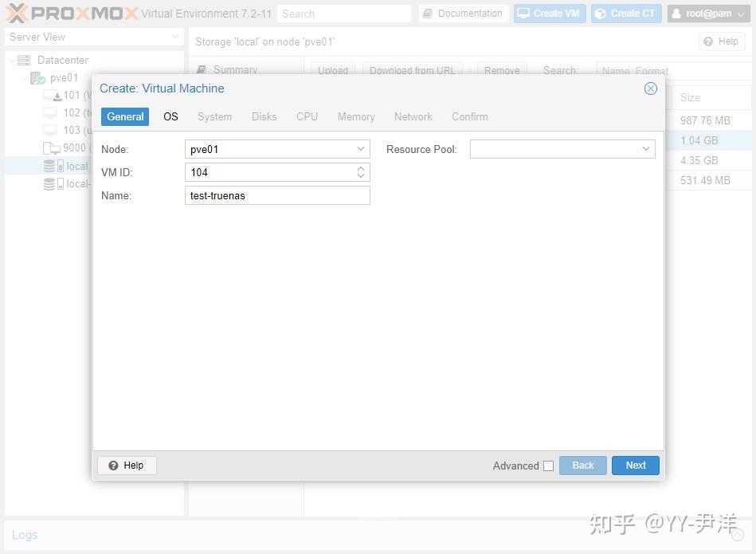The image size is (756, 554).
Task: Click the Help question icon in dialog footer
Action: 115,465
